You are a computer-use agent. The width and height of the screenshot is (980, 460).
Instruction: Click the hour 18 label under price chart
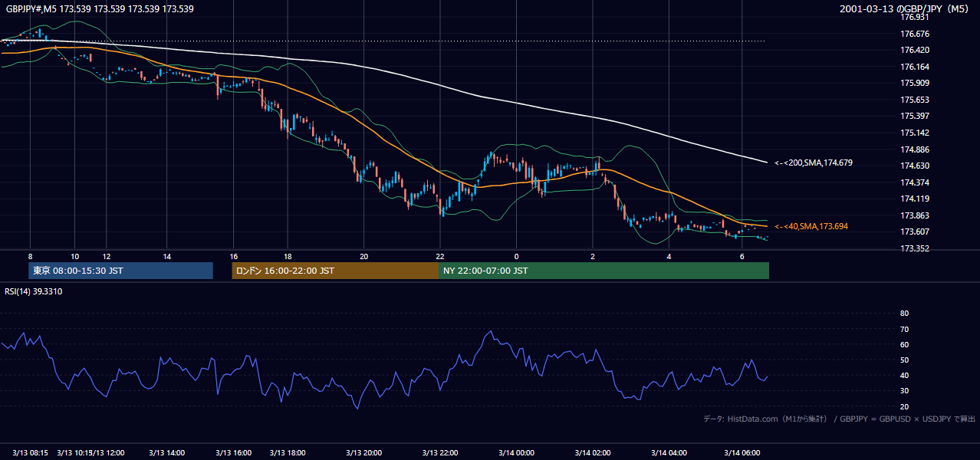pos(287,256)
